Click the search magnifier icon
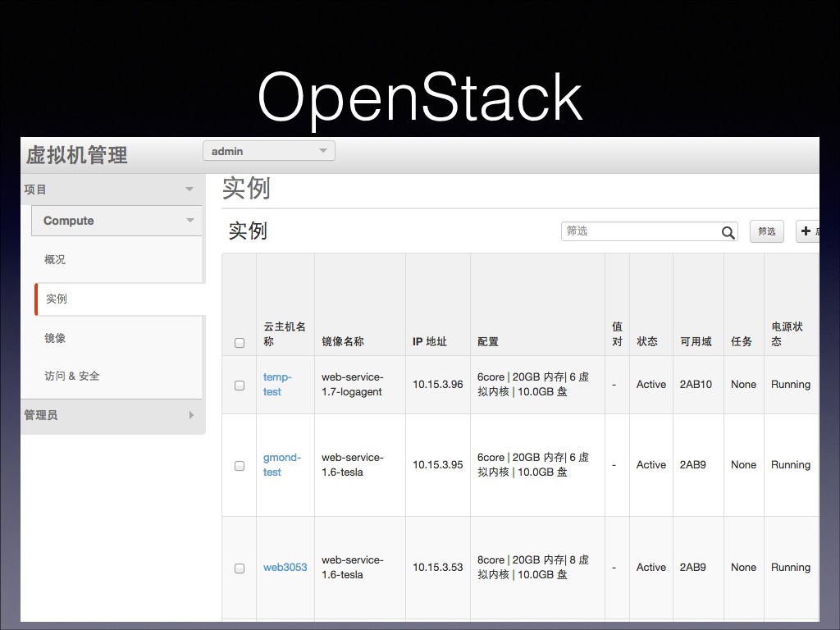840x630 pixels. click(728, 232)
